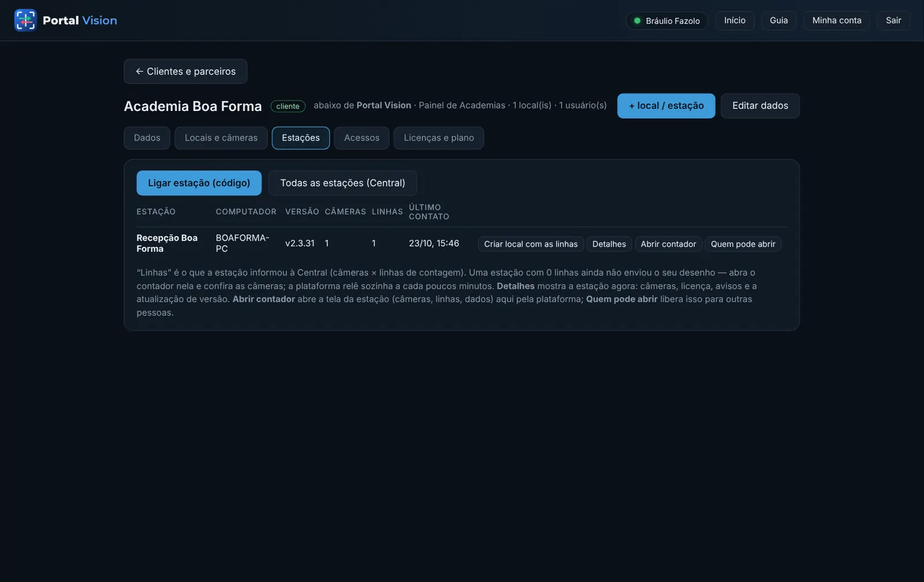924x582 pixels.
Task: Click Quem pode abrir button
Action: [x=743, y=244]
